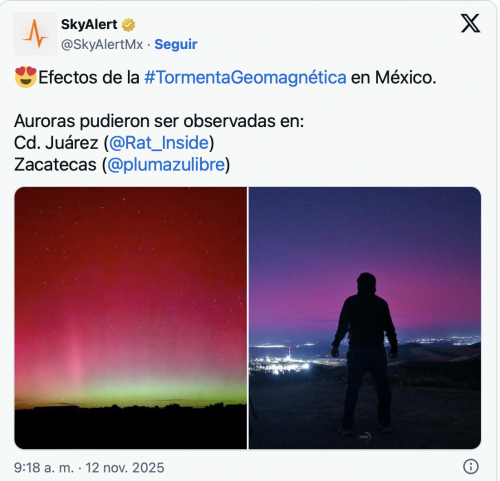The width and height of the screenshot is (500, 481).
Task: Click the 12 nov. 2025 date
Action: pos(125,468)
